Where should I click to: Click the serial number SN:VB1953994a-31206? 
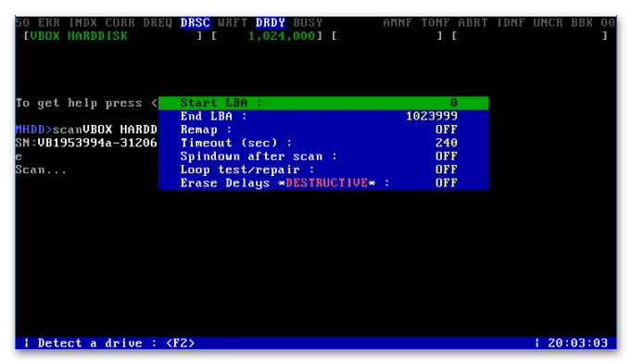(x=86, y=143)
